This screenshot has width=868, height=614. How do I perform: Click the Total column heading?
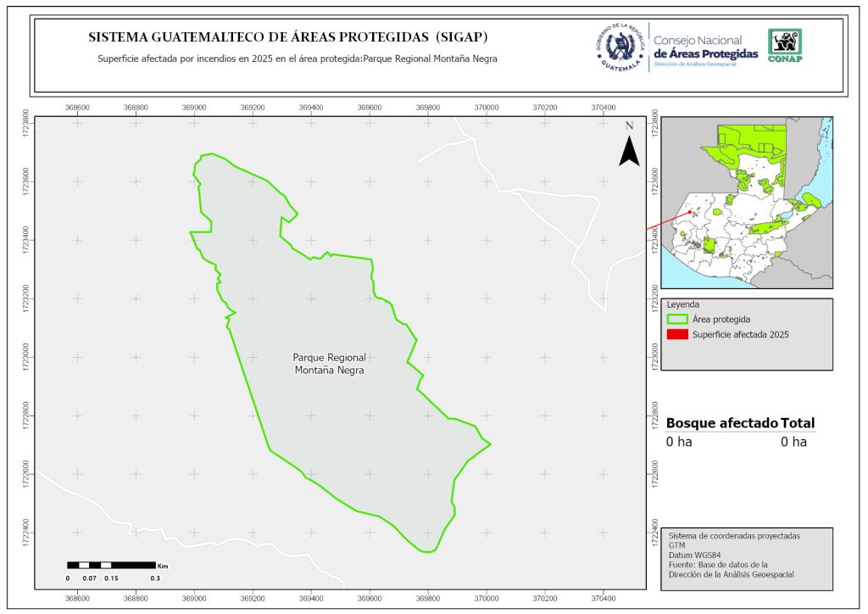[x=798, y=423]
